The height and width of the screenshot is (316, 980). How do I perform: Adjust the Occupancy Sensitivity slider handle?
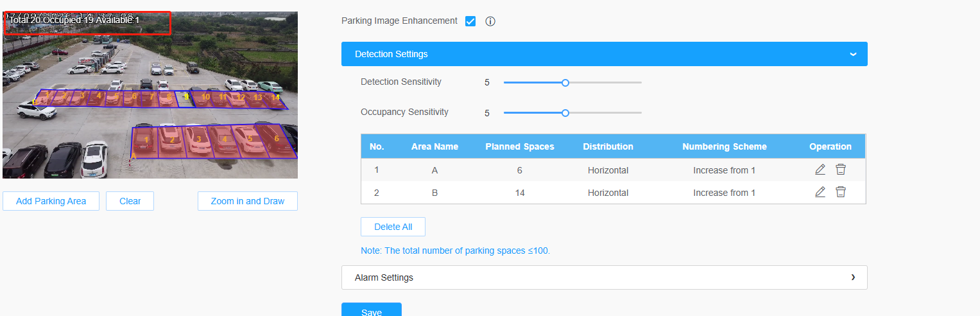(565, 113)
